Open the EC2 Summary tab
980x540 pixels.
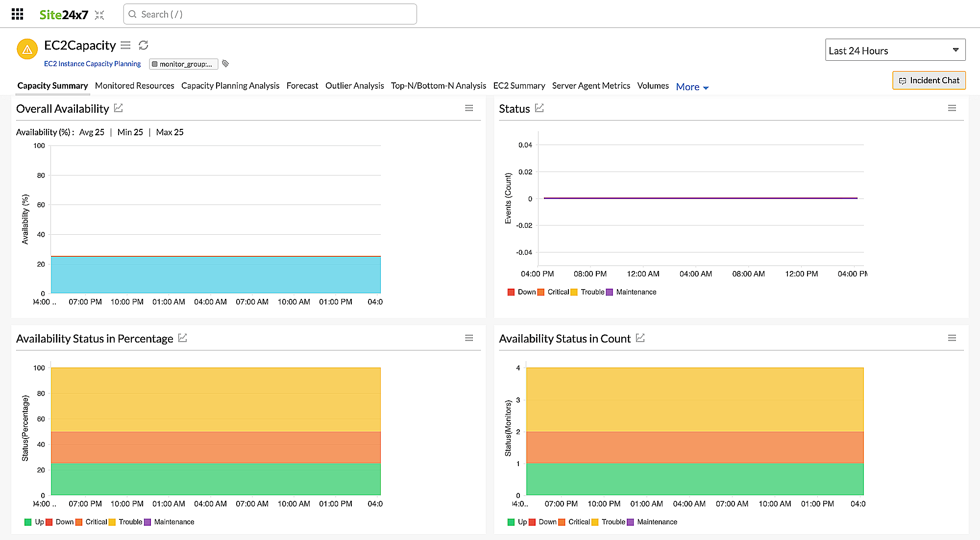pos(519,86)
